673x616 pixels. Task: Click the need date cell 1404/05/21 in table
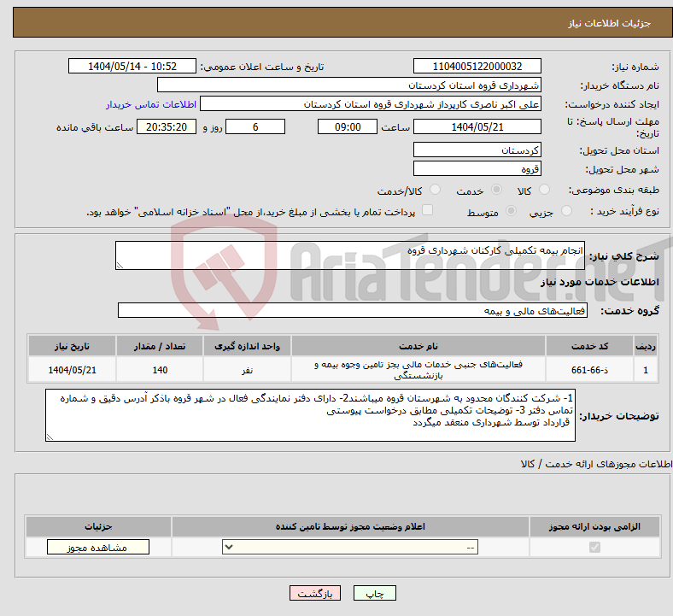[72, 370]
